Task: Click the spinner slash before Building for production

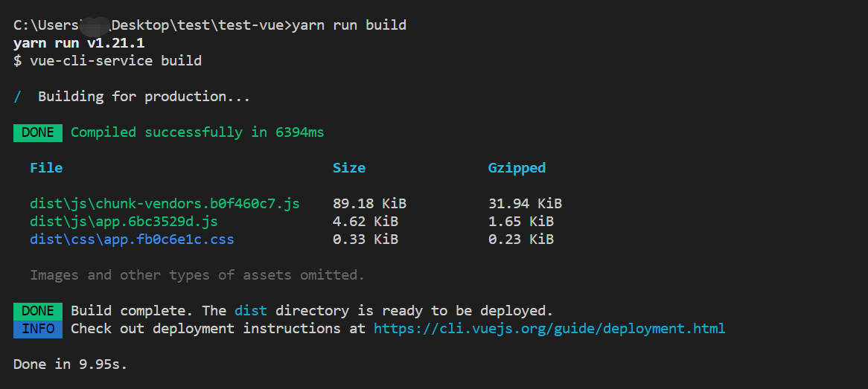Action: tap(18, 97)
